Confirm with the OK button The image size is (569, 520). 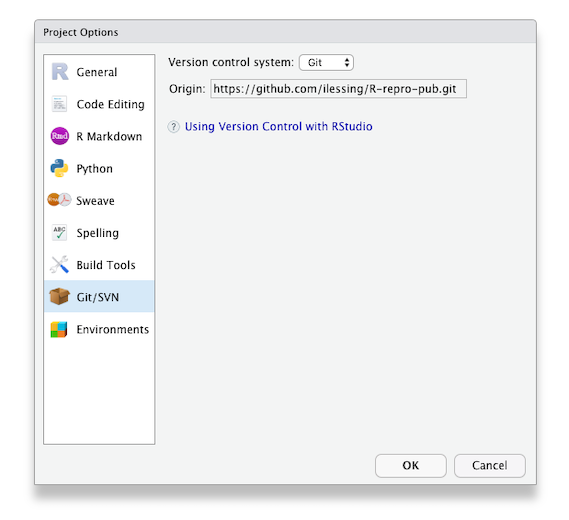point(410,465)
